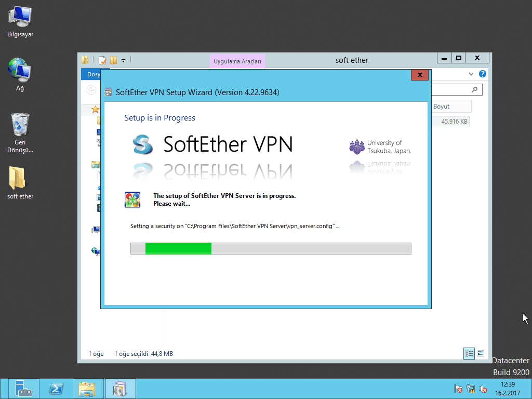This screenshot has height=399, width=532.
Task: Switch to details view in explorer
Action: [x=469, y=353]
